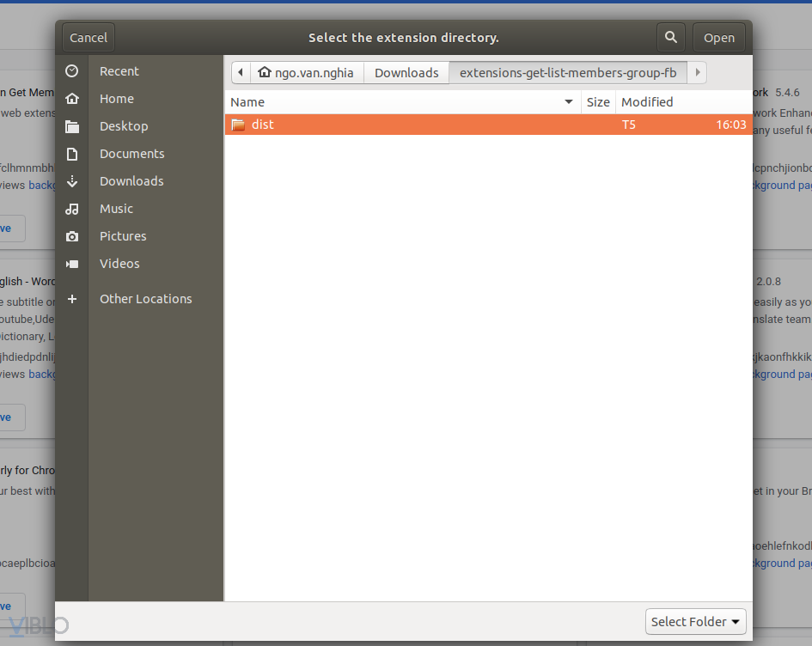Go to Downloads path bar segment
The height and width of the screenshot is (646, 812).
click(406, 72)
